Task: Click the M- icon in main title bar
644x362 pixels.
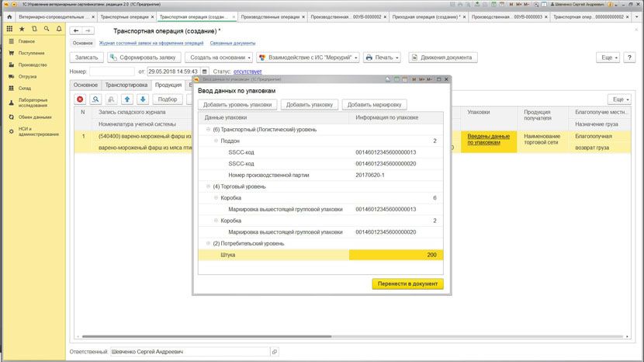Action: [526, 4]
